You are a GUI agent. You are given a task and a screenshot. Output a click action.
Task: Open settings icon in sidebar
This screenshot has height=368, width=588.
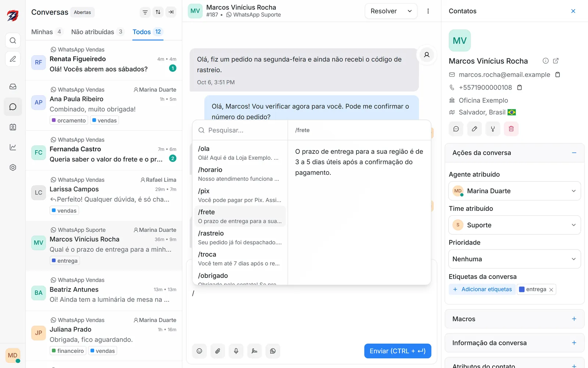(x=13, y=167)
